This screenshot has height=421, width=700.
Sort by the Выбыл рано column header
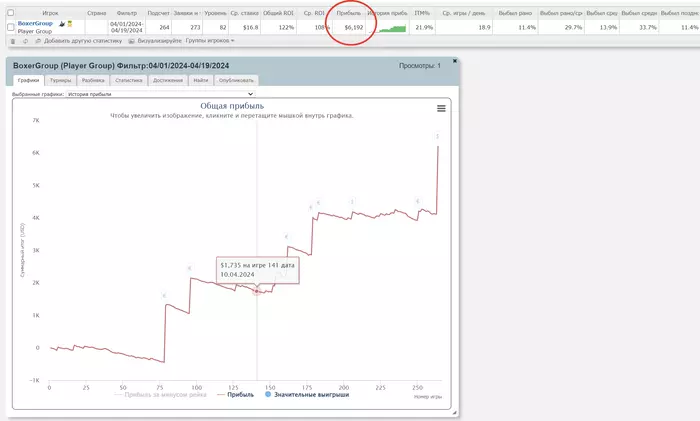(515, 13)
